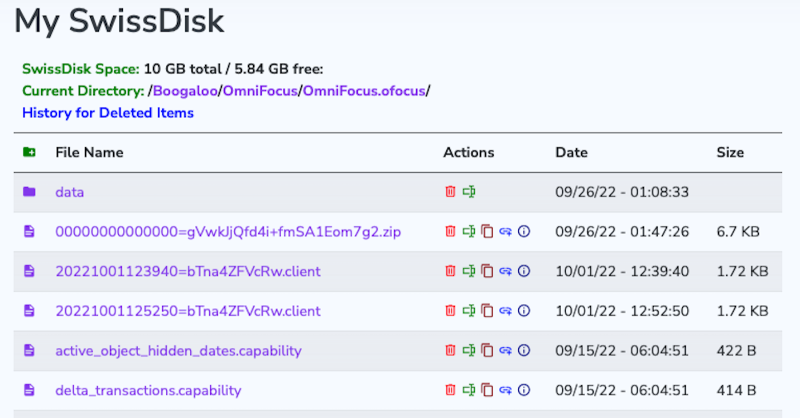
Task: Rename delta_transactions.capability file
Action: [x=469, y=390]
